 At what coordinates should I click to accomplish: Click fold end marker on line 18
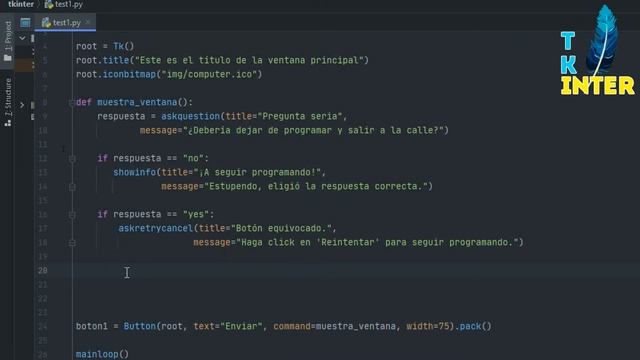[72, 243]
